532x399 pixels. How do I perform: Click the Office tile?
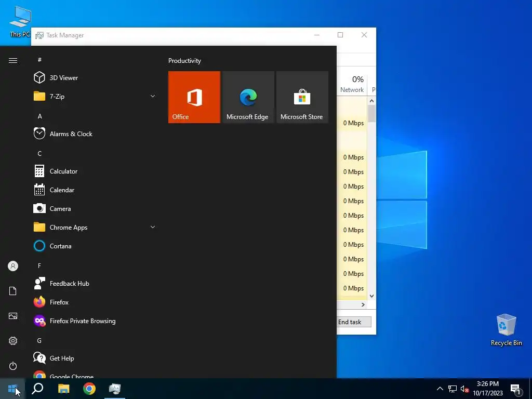194,97
